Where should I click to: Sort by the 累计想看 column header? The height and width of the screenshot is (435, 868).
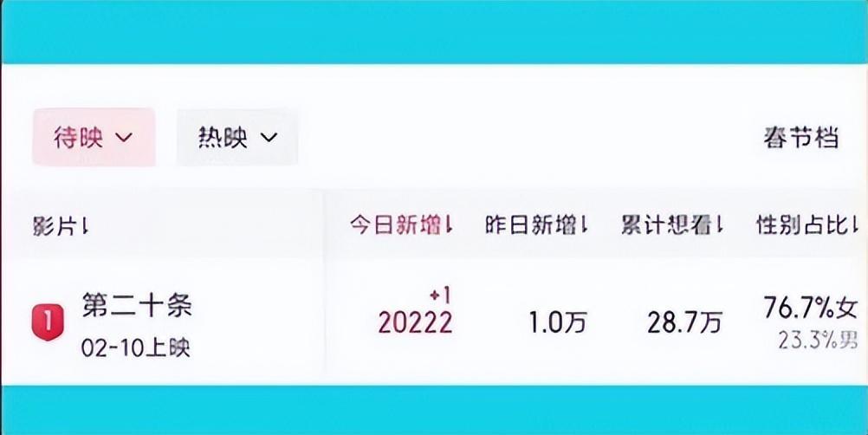[667, 226]
